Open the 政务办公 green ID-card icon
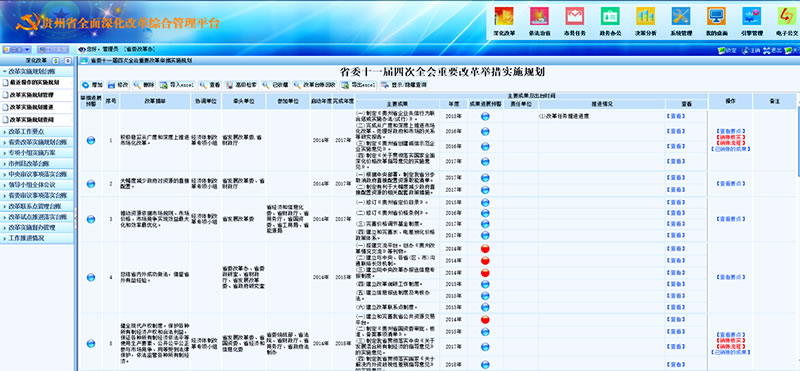This screenshot has width=800, height=371. click(610, 16)
